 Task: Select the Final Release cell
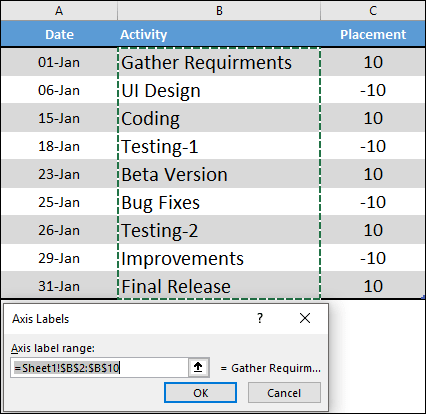(219, 285)
